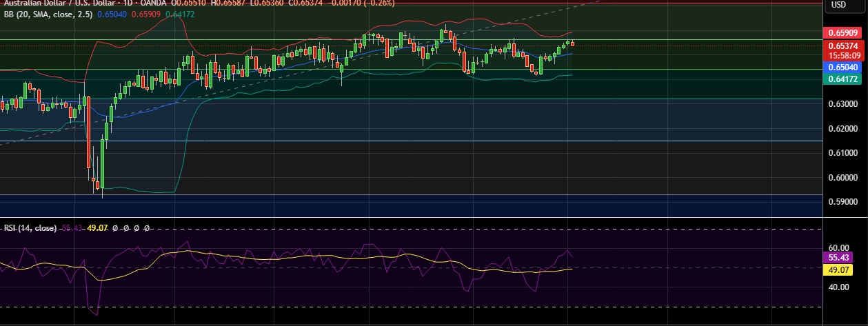Open the USD currency selector
The height and width of the screenshot is (326, 868).
coord(838,5)
